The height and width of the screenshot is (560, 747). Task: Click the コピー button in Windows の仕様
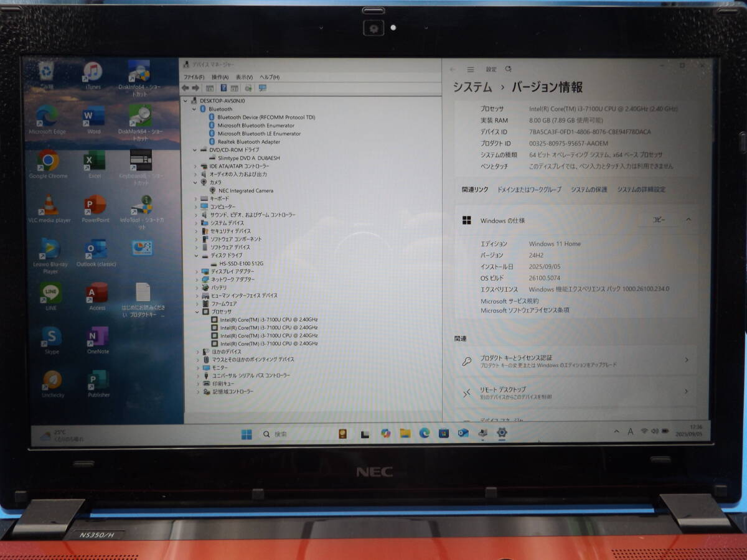tap(659, 220)
